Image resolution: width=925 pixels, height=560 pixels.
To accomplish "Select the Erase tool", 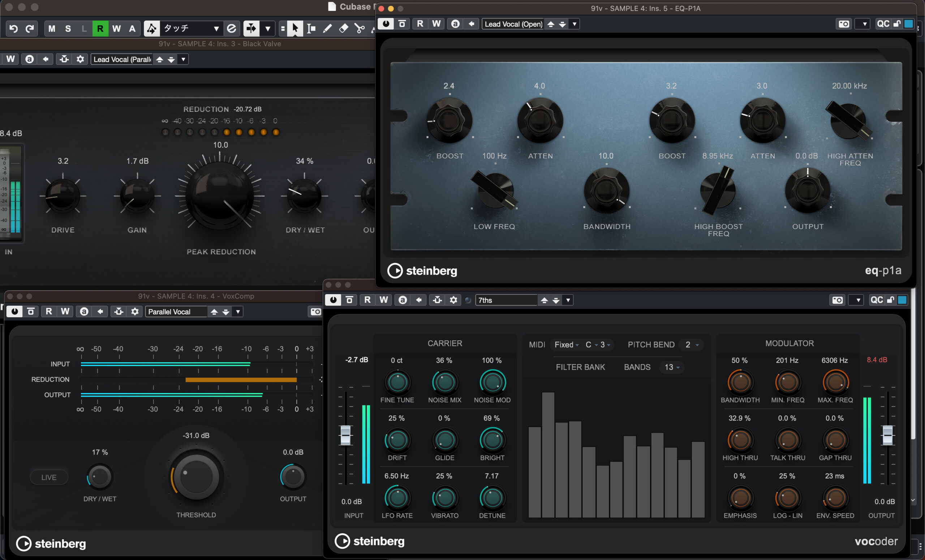I will click(344, 29).
